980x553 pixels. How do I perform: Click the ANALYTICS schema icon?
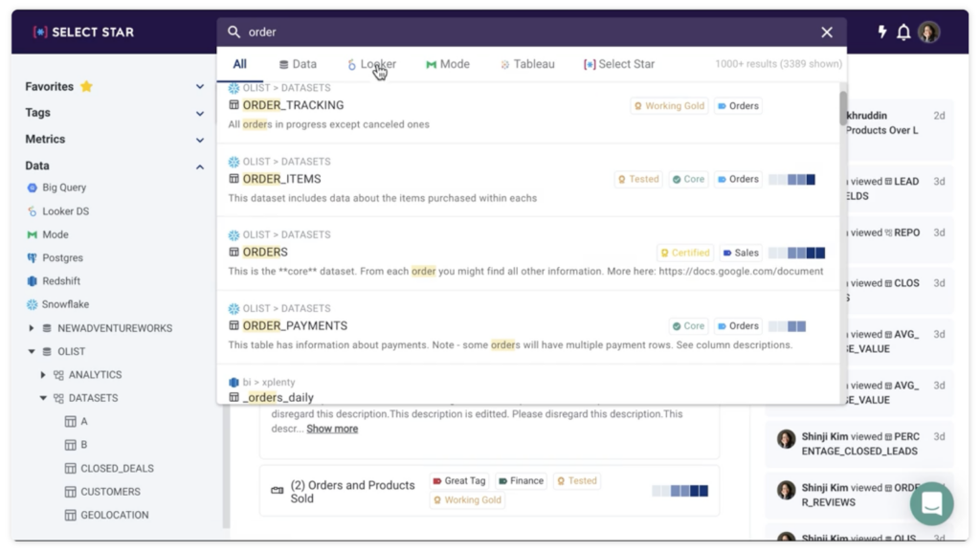58,375
